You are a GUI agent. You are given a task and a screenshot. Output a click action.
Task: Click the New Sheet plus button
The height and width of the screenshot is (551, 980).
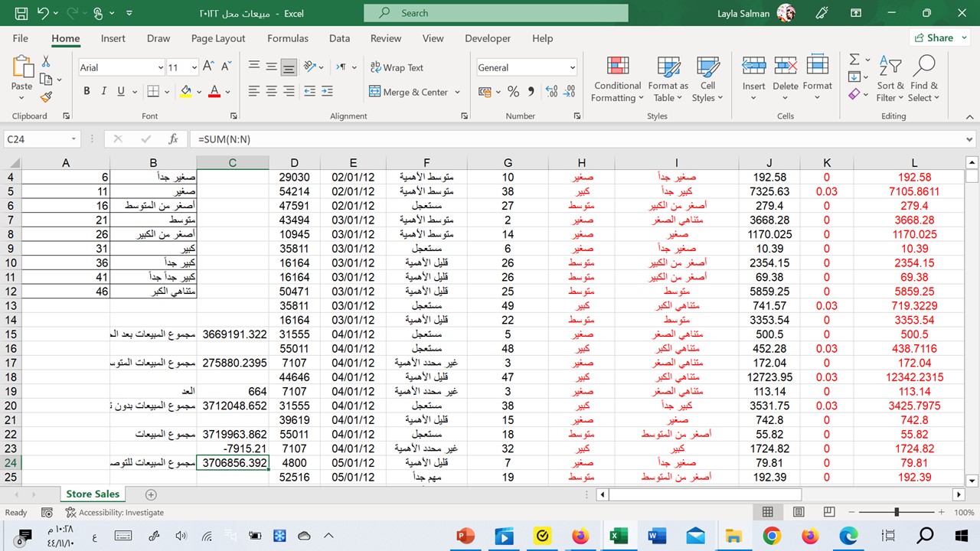pos(151,495)
